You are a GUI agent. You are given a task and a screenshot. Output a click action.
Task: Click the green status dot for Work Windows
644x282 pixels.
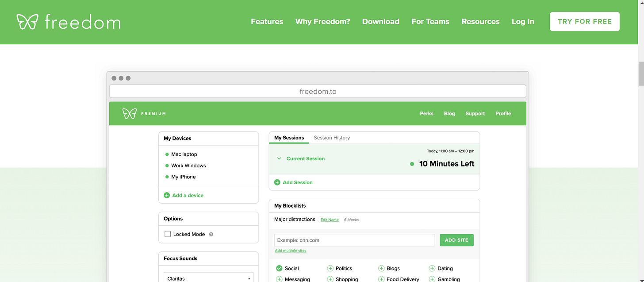pos(167,166)
